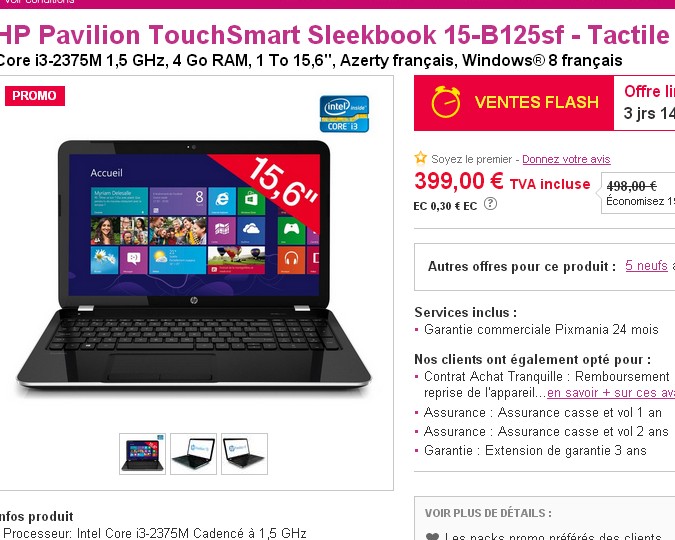Image resolution: width=675 pixels, height=540 pixels.
Task: Click the heart icon under Voir plus de détails
Action: coord(432,536)
